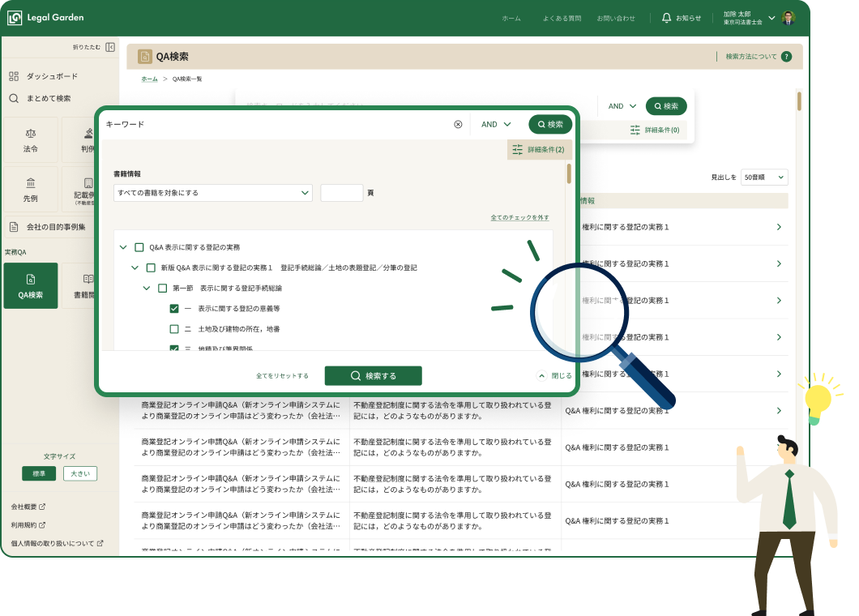Image resolution: width=859 pixels, height=616 pixels.
Task: Click background 検索 button at top right
Action: click(666, 106)
